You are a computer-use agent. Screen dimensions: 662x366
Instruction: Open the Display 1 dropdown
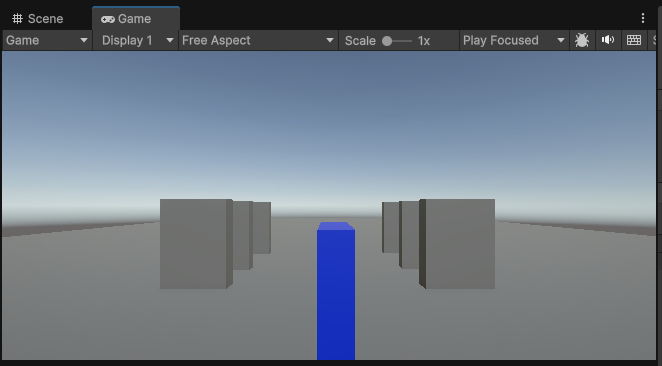pos(136,40)
